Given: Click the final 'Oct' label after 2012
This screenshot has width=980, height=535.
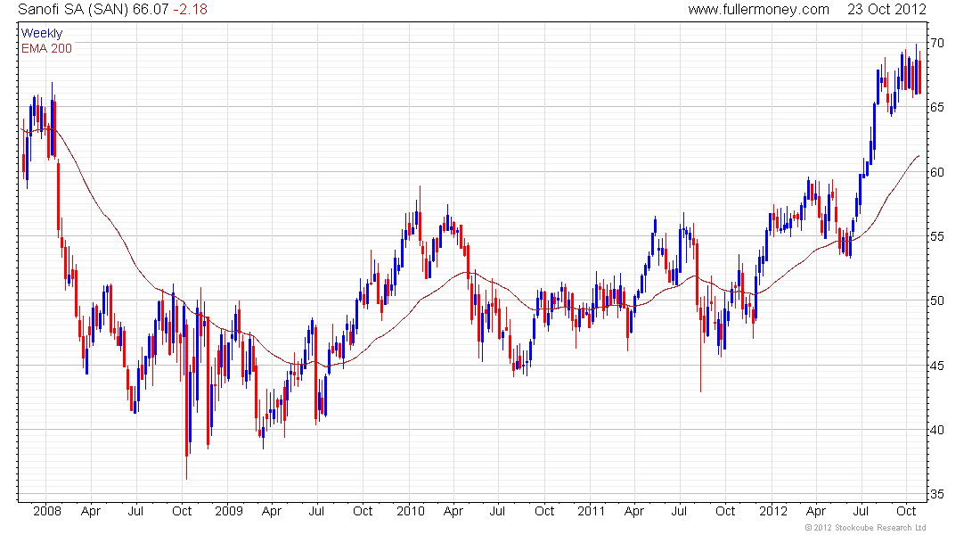Looking at the screenshot, I should pos(906,511).
